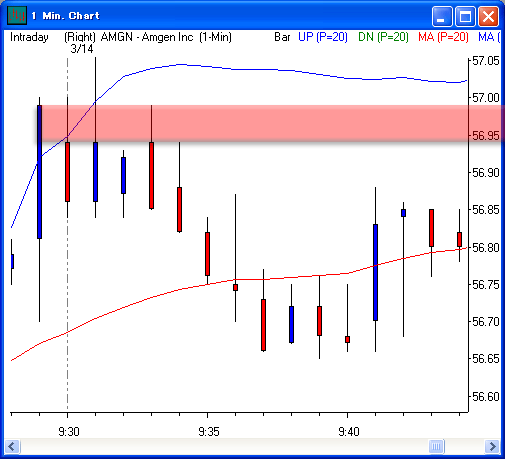This screenshot has height=459, width=505.
Task: Click the 9:35 time axis marker
Action: pyautogui.click(x=209, y=432)
